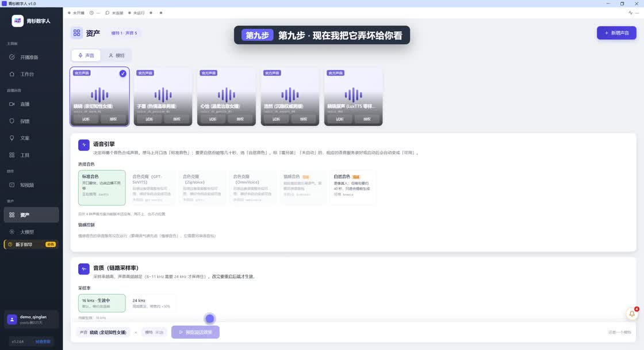Choose 16 kHz sample rate option
This screenshot has width=644, height=350.
[102, 303]
